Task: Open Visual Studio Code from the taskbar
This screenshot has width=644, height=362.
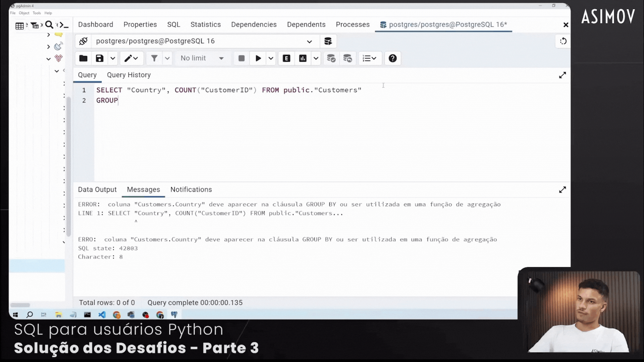Action: (x=102, y=315)
